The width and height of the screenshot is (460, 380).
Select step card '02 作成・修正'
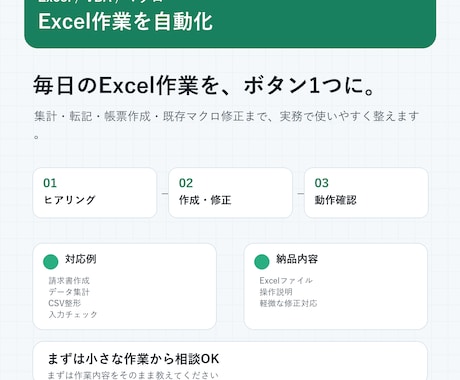point(230,193)
